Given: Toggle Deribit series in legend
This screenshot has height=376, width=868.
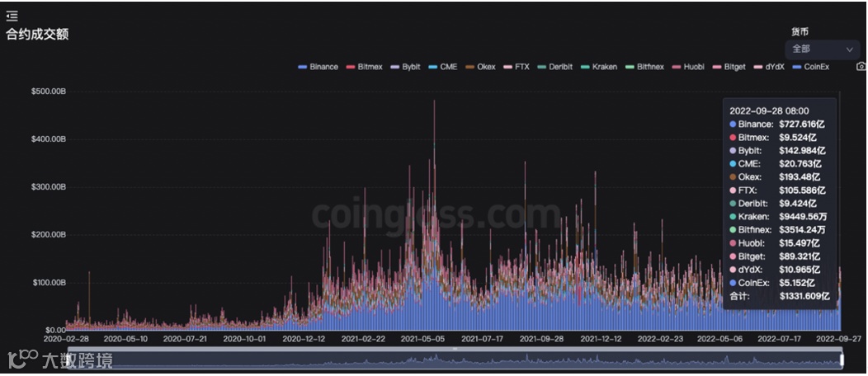Looking at the screenshot, I should [x=557, y=67].
